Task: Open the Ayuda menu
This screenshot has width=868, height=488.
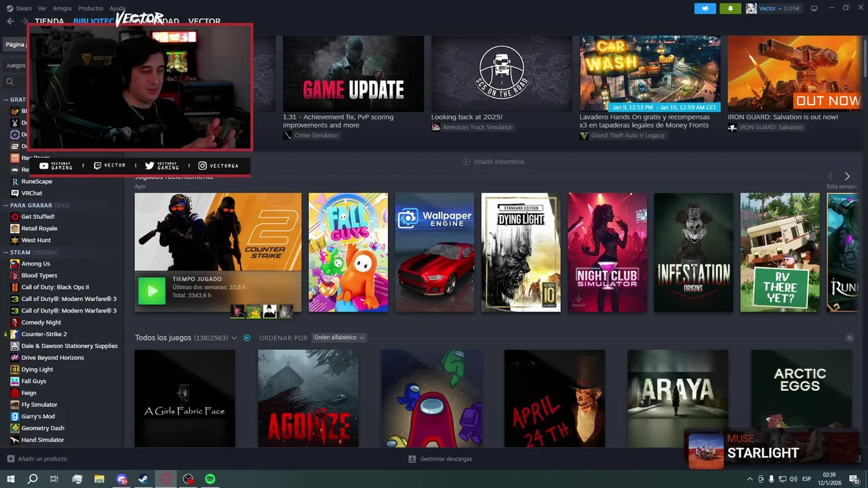Action: 117,8
